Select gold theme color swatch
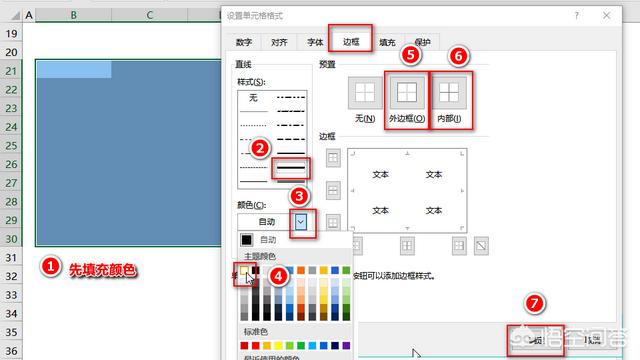The width and height of the screenshot is (640, 360). point(324,270)
